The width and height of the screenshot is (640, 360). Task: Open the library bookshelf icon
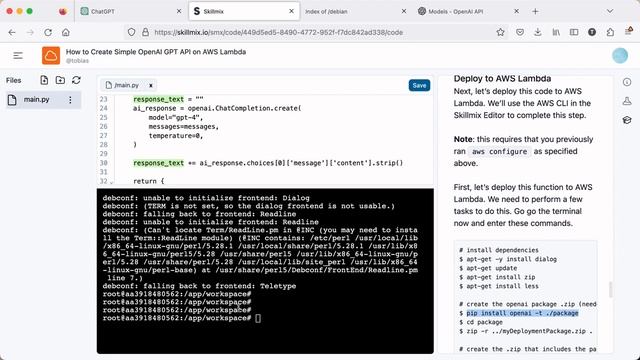click(556, 32)
